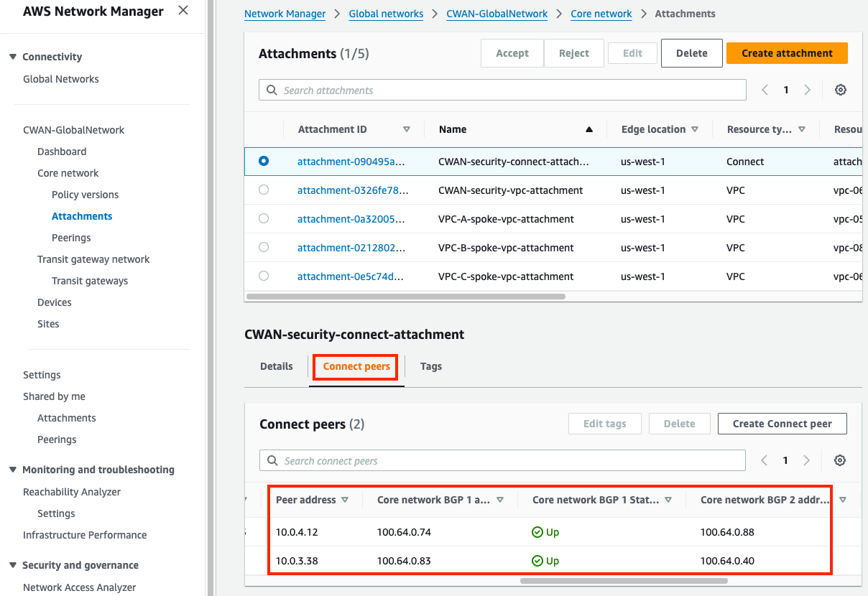The image size is (868, 596).
Task: Open CWAN-GlobalNetwork breadcrumb link
Action: (x=497, y=14)
